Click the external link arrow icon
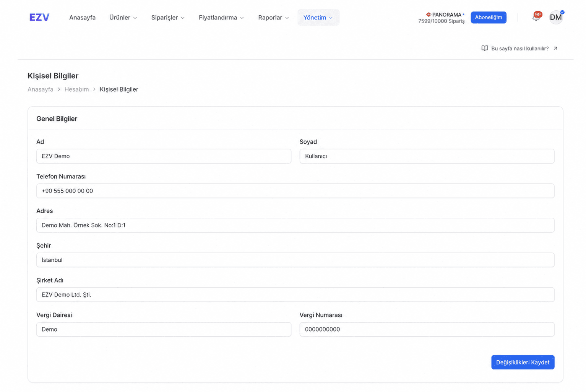Screen dimensions: 586x392 [x=555, y=49]
